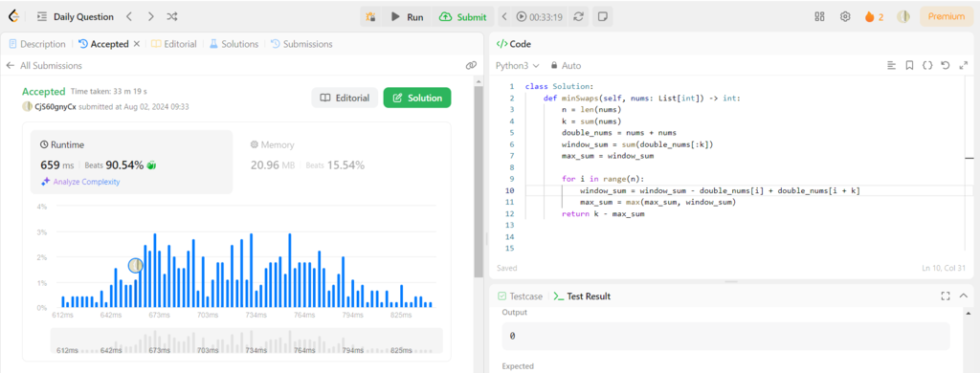
Task: Select the Runtime stats card
Action: pos(131,162)
